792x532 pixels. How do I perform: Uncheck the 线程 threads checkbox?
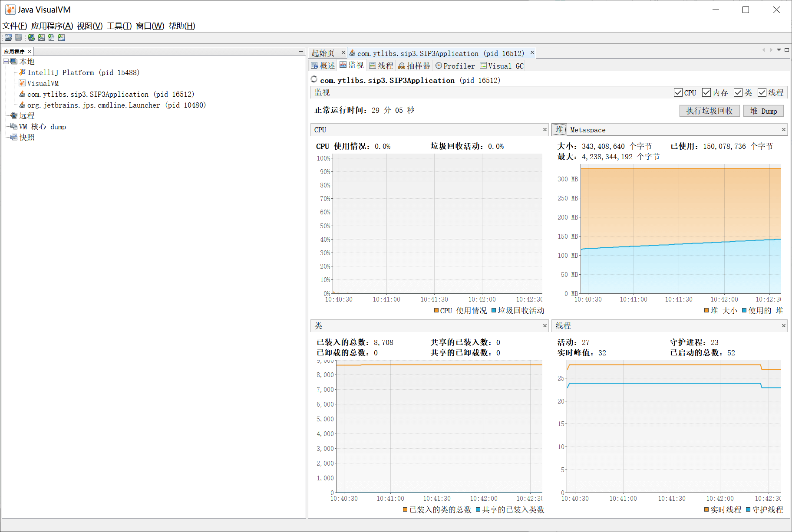coord(762,93)
